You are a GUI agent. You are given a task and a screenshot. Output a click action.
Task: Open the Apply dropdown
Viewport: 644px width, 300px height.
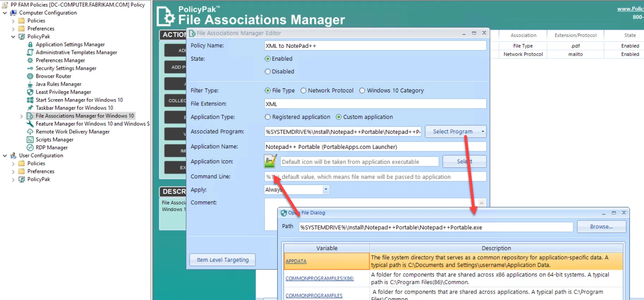(326, 190)
